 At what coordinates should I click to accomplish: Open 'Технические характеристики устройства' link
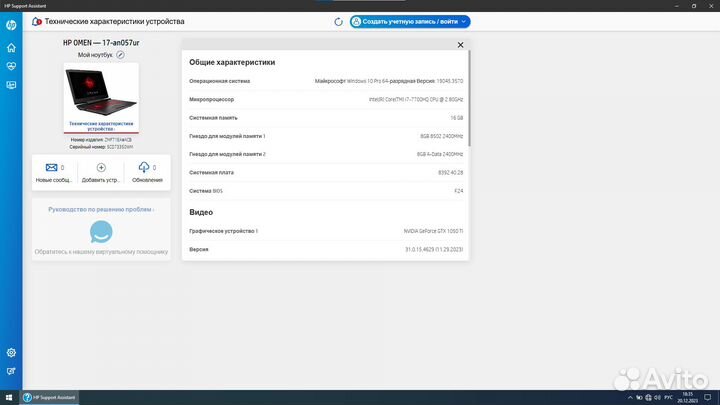click(101, 126)
